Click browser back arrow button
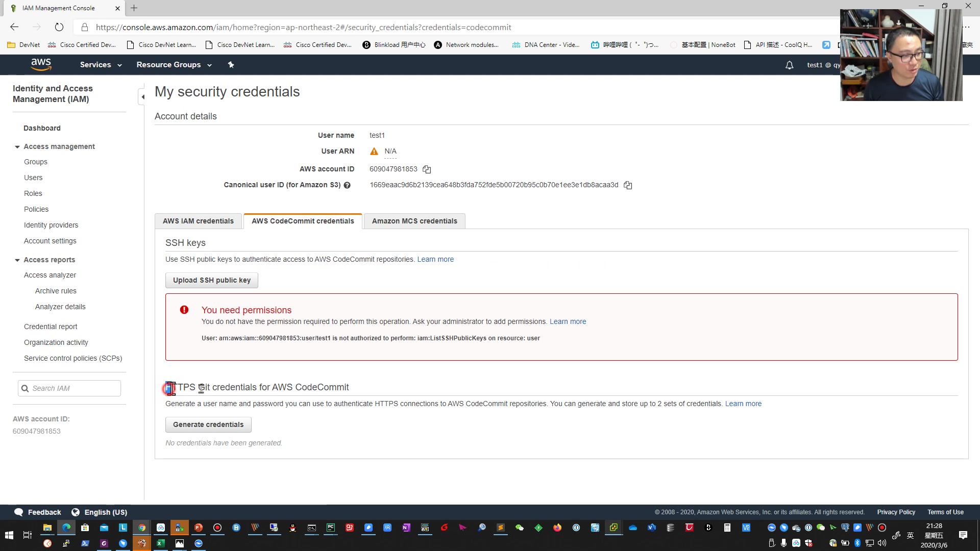The height and width of the screenshot is (551, 980). [x=14, y=27]
